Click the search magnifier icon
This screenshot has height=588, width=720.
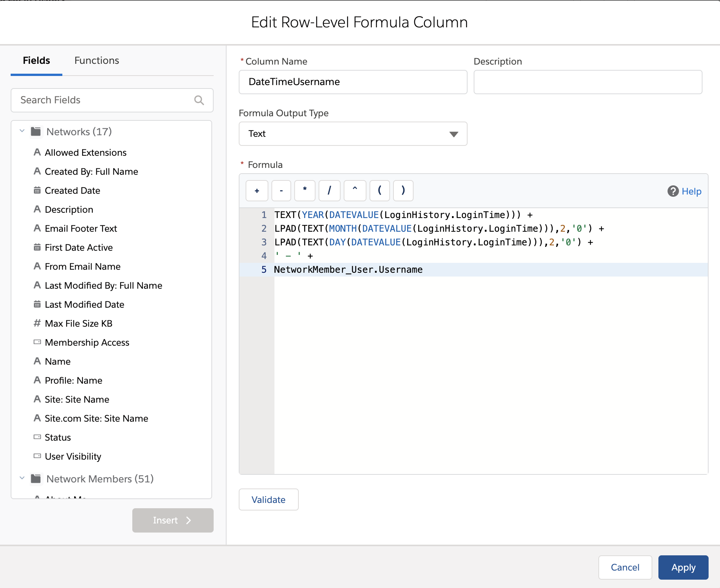pyautogui.click(x=199, y=100)
